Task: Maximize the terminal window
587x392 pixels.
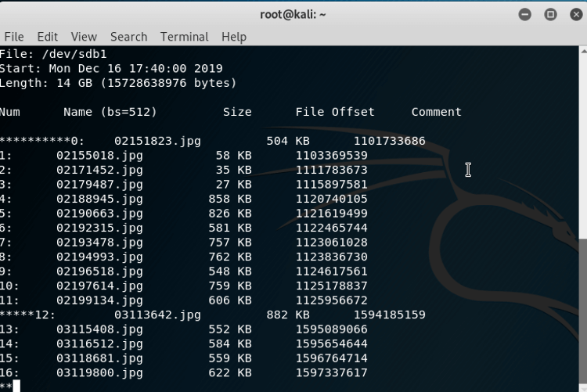Action: coord(550,14)
